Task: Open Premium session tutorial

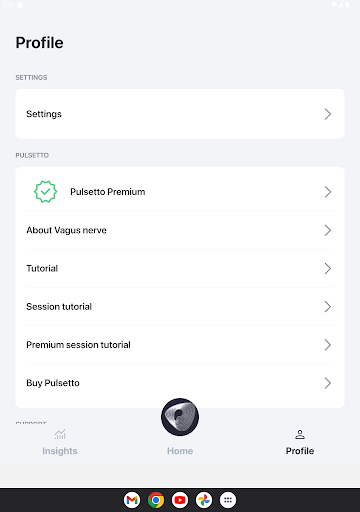Action: click(180, 345)
